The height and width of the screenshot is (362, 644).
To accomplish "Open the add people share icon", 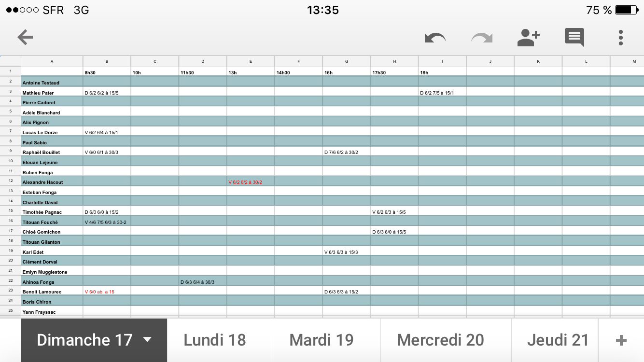I will [528, 38].
